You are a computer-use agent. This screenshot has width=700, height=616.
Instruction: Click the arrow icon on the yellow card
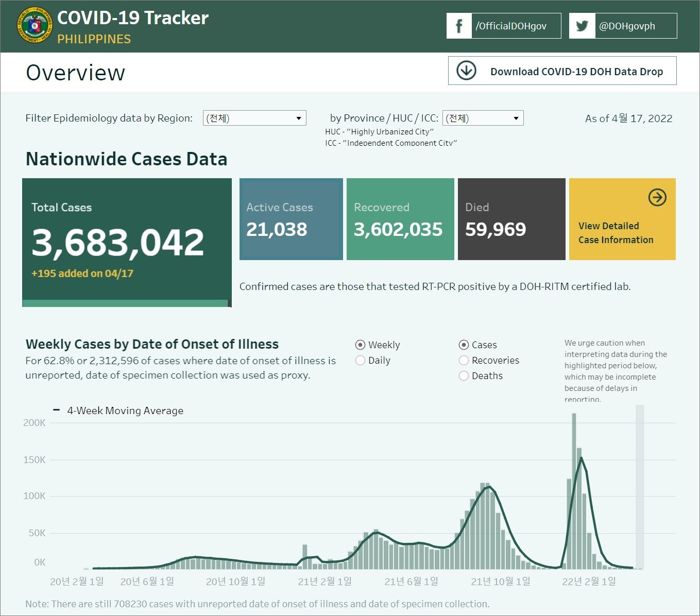657,197
